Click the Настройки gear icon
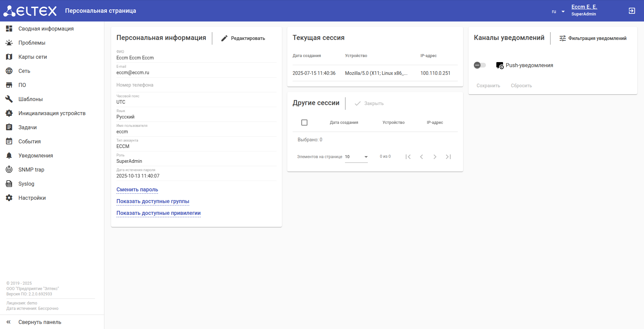The width and height of the screenshot is (644, 329). (x=9, y=198)
